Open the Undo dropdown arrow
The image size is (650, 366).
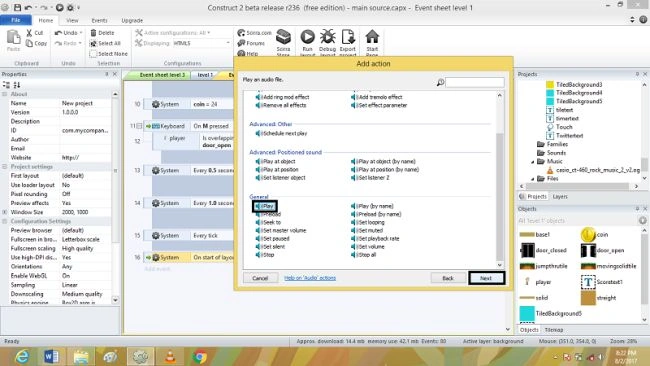click(81, 33)
